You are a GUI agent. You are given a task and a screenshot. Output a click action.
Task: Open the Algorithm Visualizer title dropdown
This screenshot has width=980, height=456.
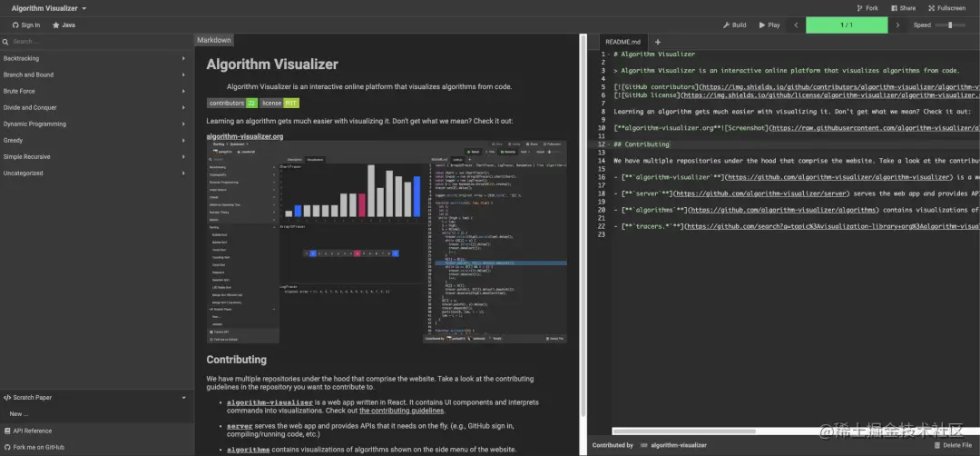coord(49,8)
